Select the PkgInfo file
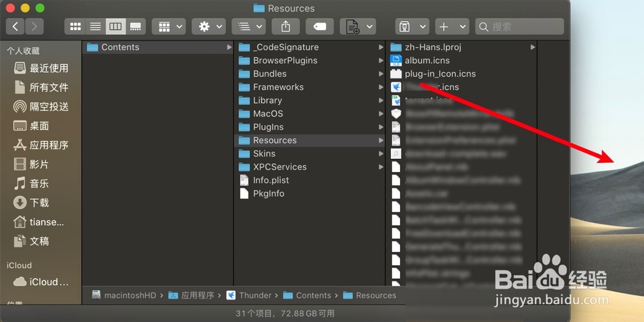Viewport: 644px width, 322px height. click(x=309, y=193)
